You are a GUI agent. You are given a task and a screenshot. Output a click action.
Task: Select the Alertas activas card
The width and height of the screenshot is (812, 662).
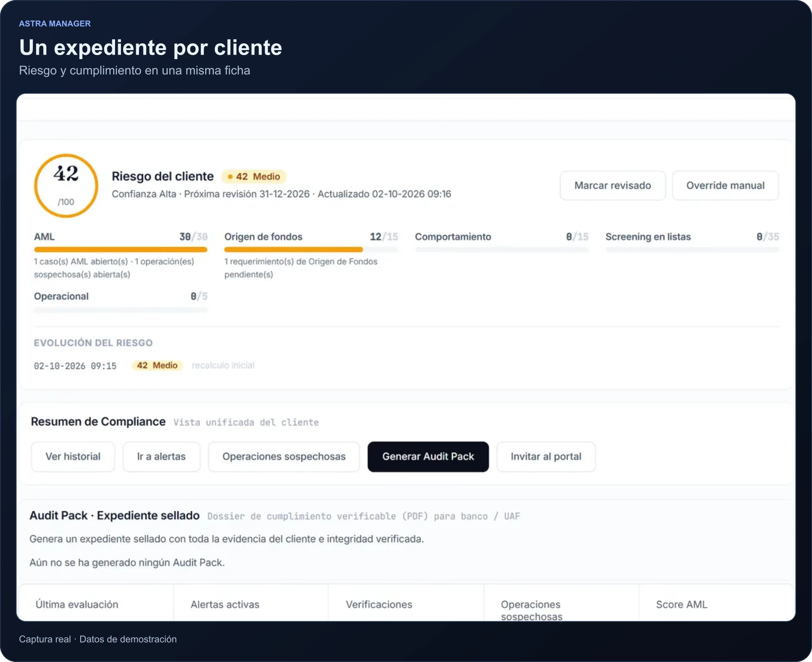tap(251, 603)
